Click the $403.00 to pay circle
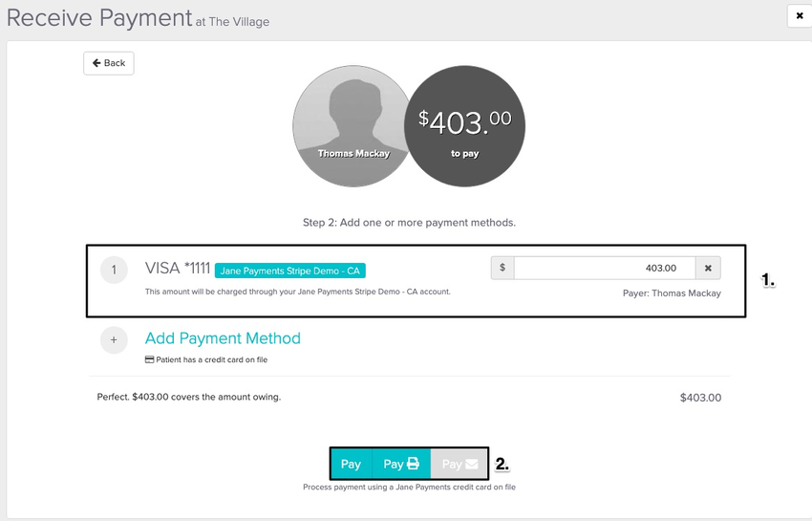This screenshot has width=812, height=521. point(463,125)
